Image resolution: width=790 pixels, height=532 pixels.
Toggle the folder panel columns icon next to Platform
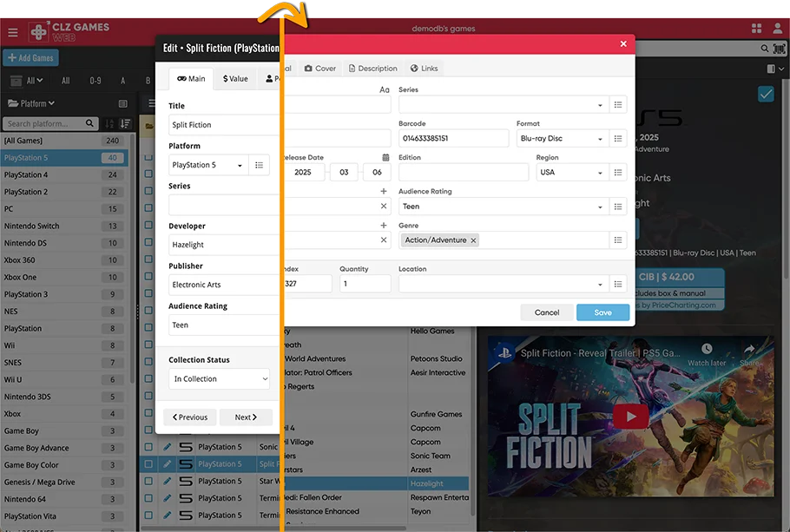point(122,103)
